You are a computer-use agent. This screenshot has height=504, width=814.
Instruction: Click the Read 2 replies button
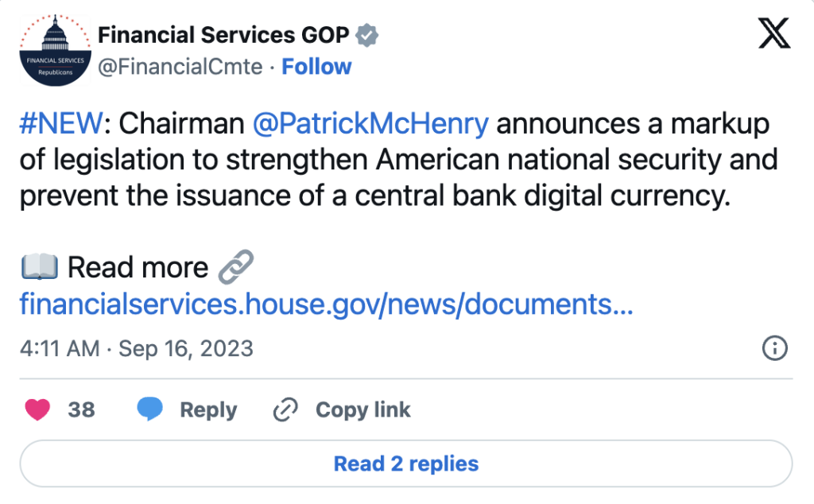click(406, 463)
